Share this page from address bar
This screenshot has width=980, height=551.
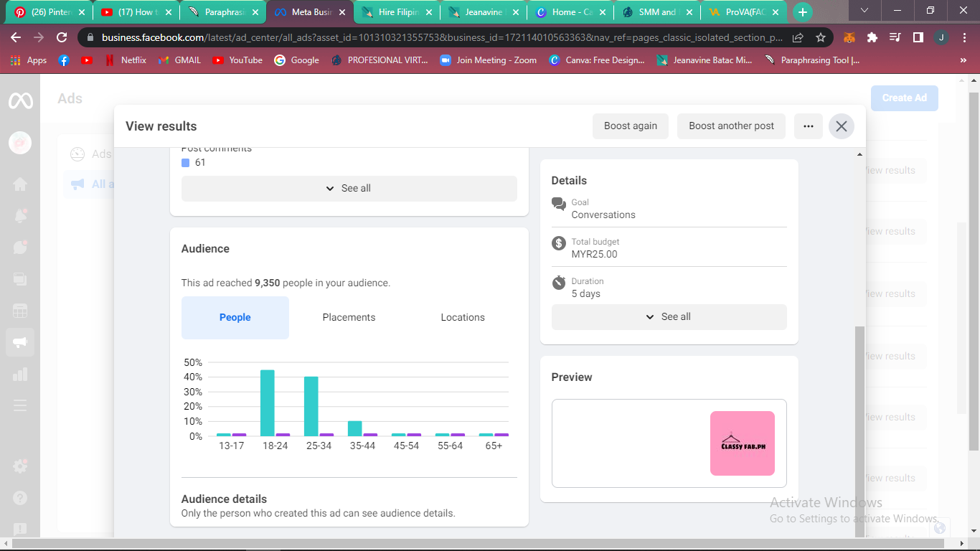798,37
